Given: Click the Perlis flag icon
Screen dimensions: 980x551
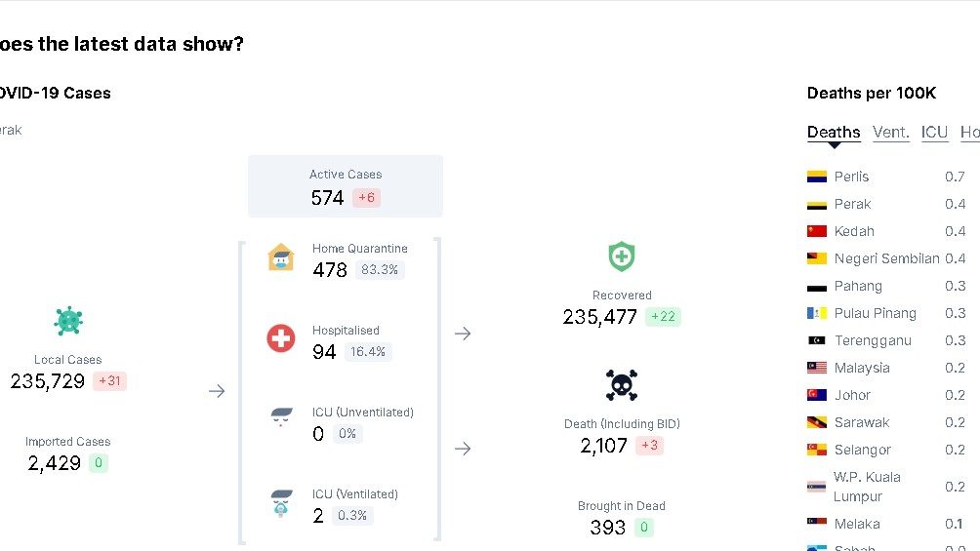Looking at the screenshot, I should (x=817, y=177).
